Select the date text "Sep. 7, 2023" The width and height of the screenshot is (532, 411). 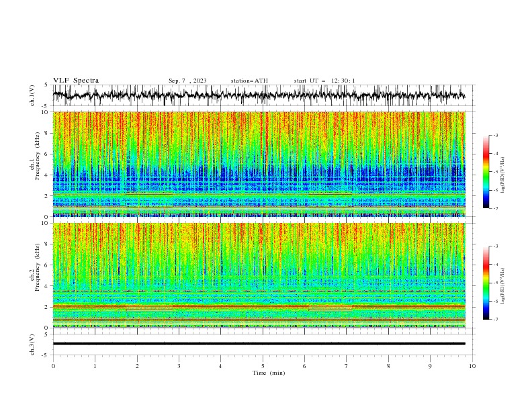pyautogui.click(x=187, y=81)
